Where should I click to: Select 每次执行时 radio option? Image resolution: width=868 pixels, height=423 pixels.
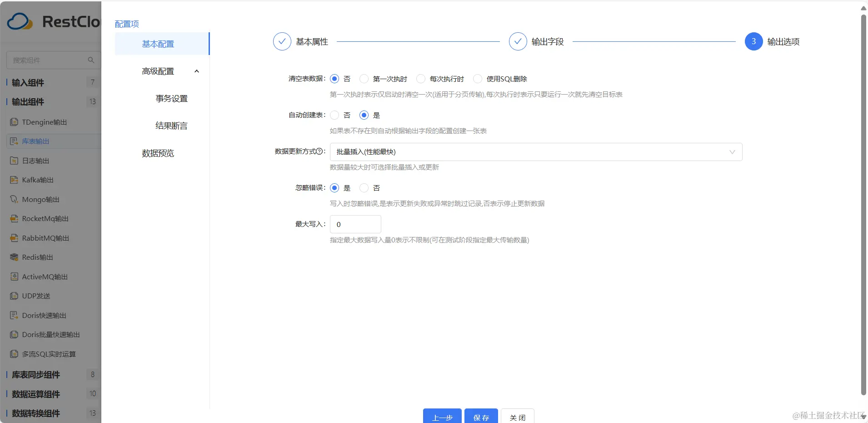click(421, 79)
